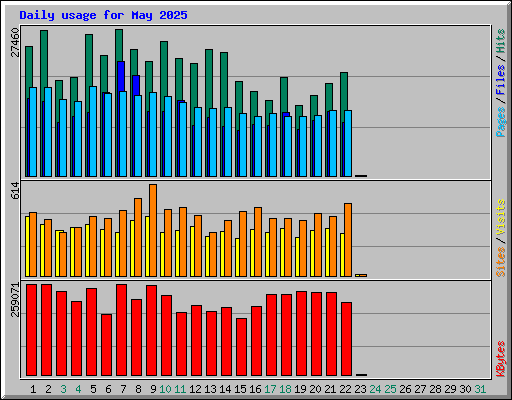
Task: Select green weekend day 10 label
Action: point(165,389)
